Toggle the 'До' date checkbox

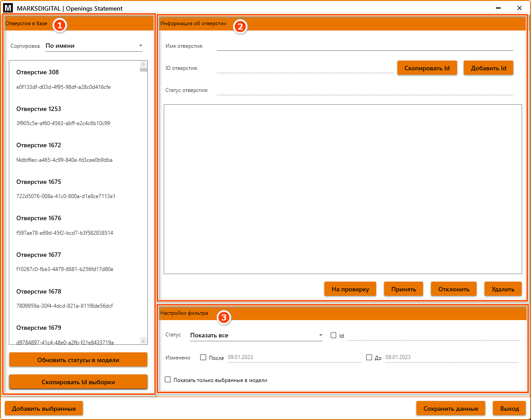click(x=369, y=357)
